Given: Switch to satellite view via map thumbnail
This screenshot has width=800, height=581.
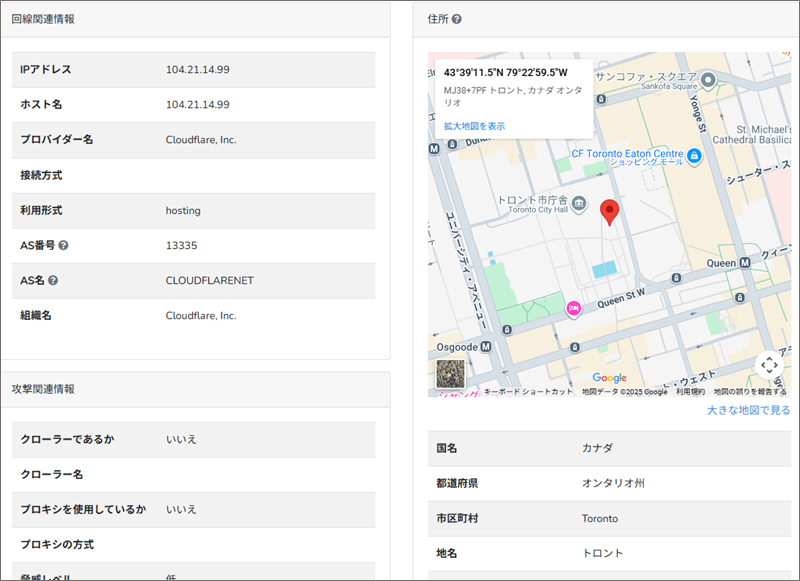Looking at the screenshot, I should (451, 373).
